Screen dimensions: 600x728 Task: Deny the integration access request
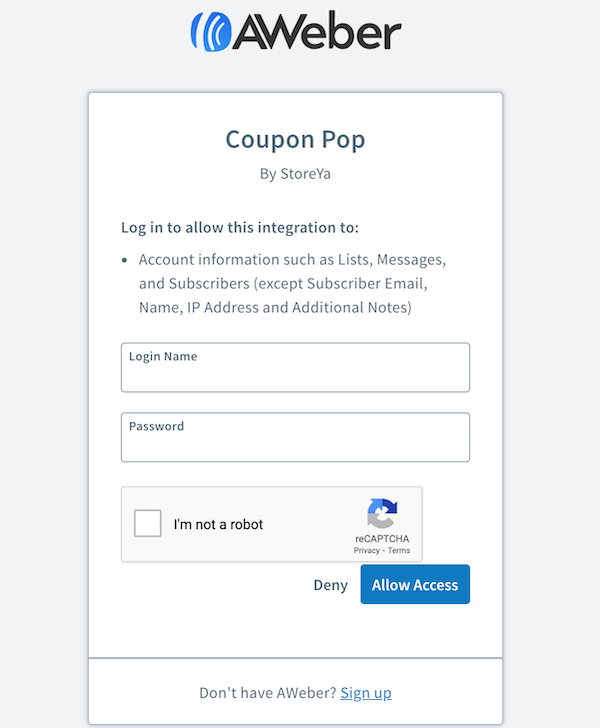330,585
